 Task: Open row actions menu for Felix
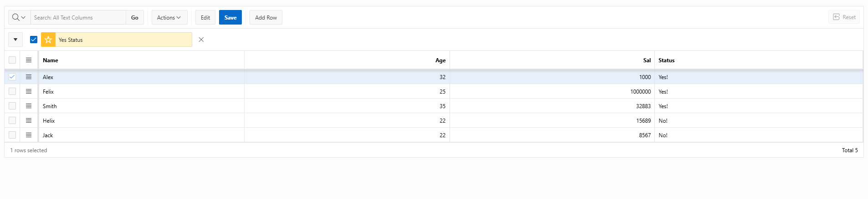pyautogui.click(x=29, y=91)
